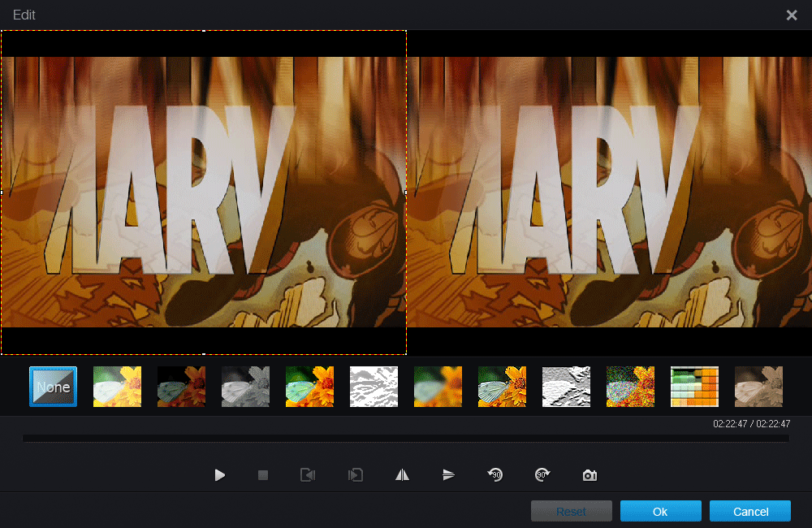
Task: Click the Reset button
Action: [572, 512]
